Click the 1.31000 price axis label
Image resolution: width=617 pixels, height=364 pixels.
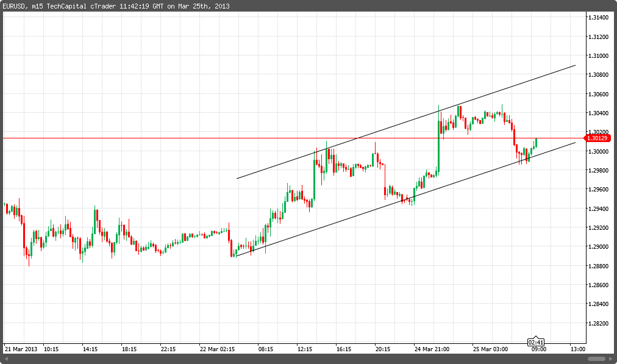coord(598,55)
